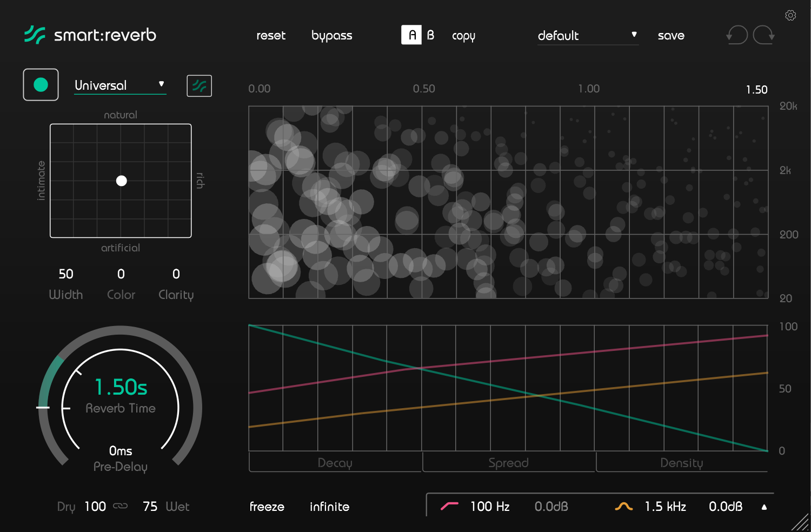The width and height of the screenshot is (811, 532).
Task: Save the current preset
Action: pyautogui.click(x=671, y=36)
